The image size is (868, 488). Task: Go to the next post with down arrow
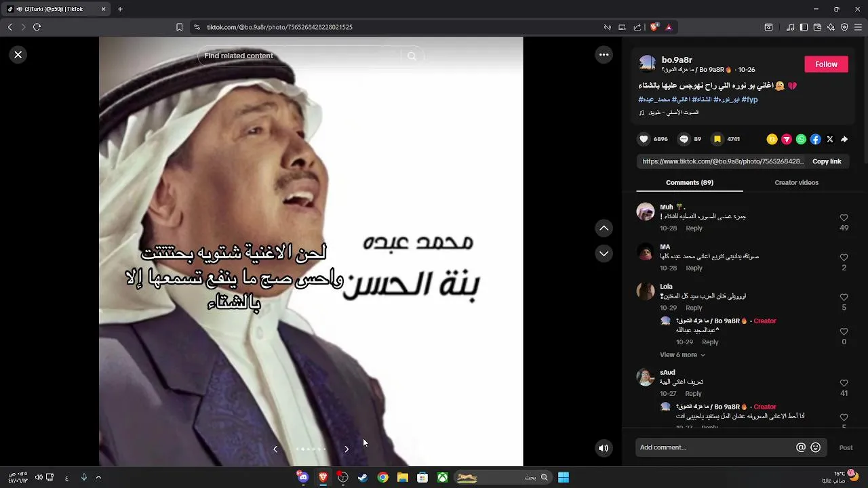coord(604,253)
